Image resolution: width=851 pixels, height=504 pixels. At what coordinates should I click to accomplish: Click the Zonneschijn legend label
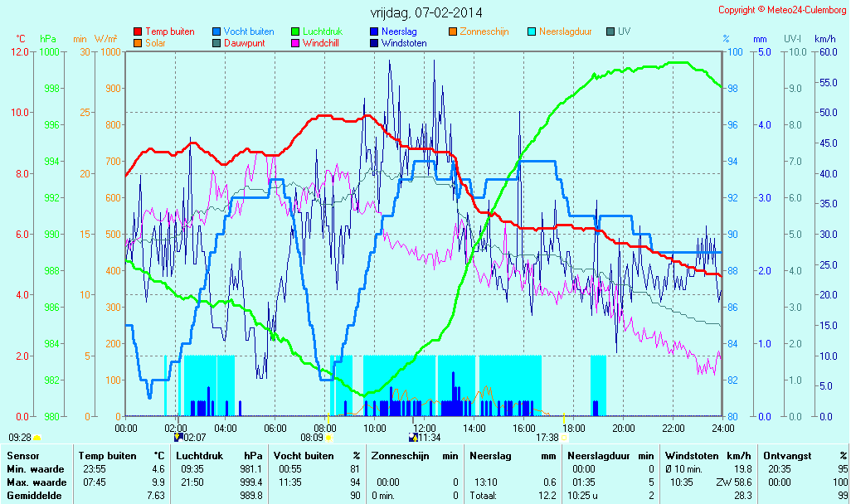(484, 31)
